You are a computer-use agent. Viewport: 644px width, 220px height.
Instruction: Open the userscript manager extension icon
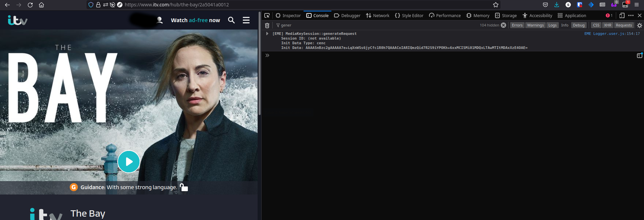tap(626, 4)
